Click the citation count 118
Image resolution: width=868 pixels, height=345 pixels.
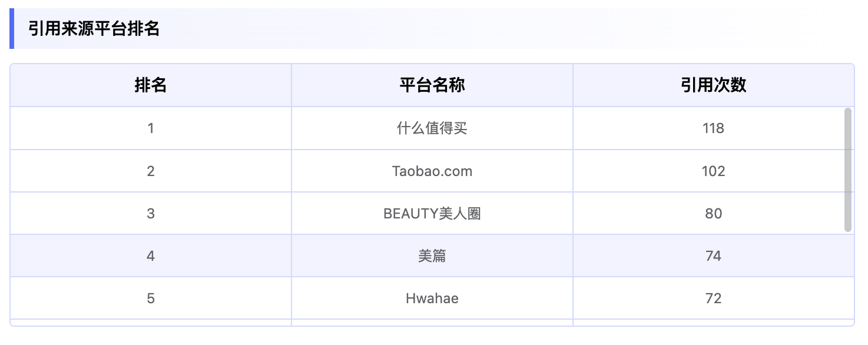click(713, 128)
